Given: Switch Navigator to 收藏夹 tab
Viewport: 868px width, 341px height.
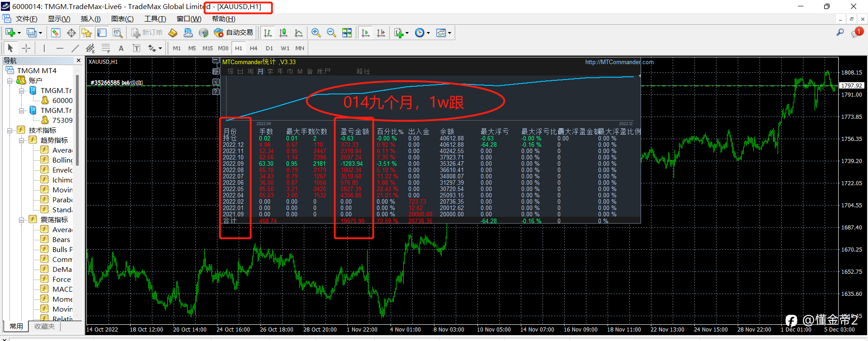Looking at the screenshot, I should click(x=44, y=326).
